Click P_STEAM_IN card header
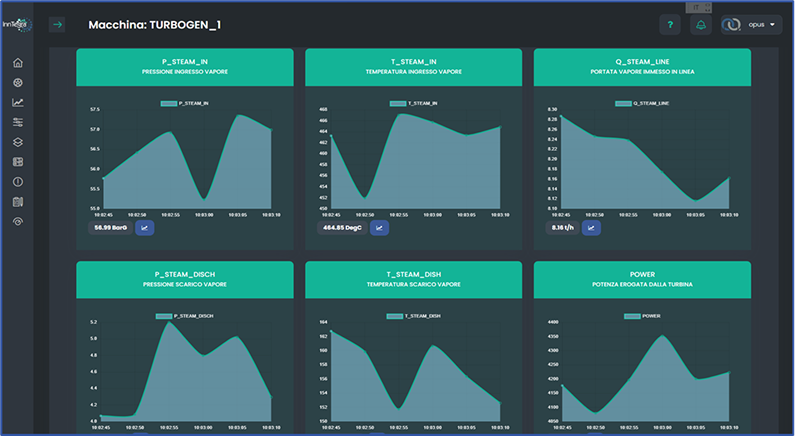795x436 pixels. pos(185,67)
